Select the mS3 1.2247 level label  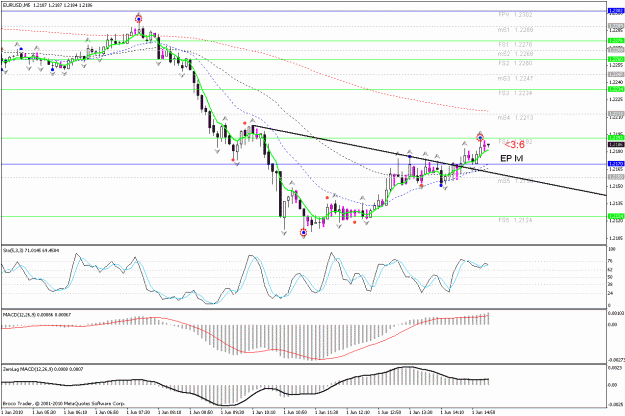click(x=515, y=78)
